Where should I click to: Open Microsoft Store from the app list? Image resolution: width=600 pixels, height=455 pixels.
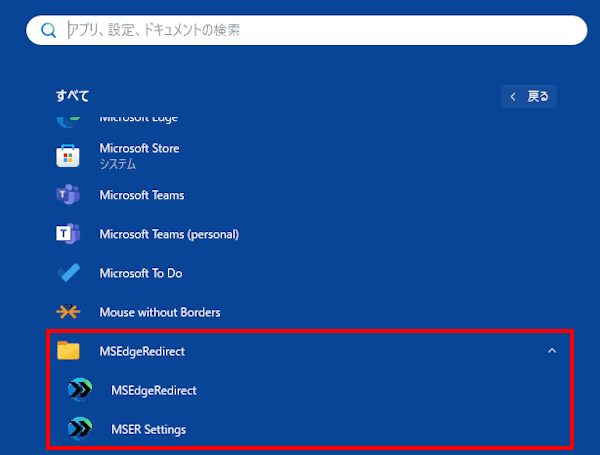139,149
